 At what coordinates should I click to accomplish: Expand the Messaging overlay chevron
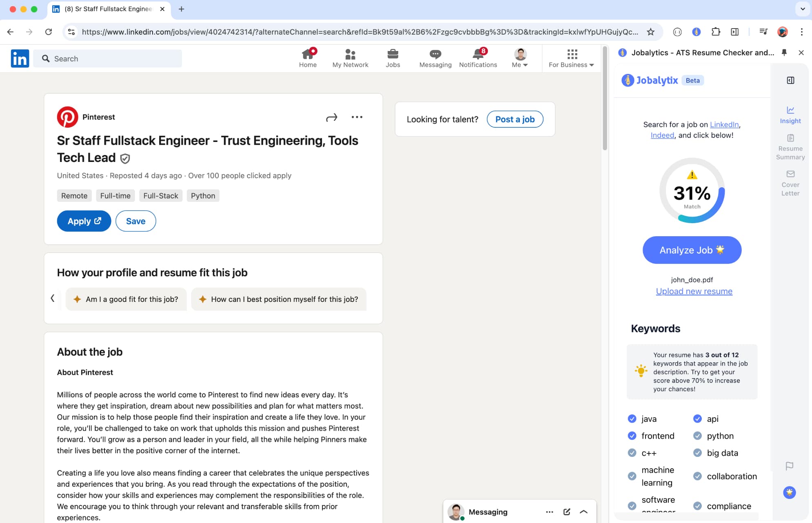tap(583, 512)
